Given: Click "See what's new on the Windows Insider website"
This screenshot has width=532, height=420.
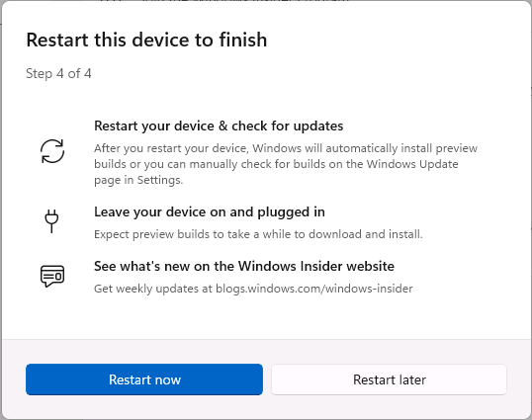Looking at the screenshot, I should tap(244, 266).
